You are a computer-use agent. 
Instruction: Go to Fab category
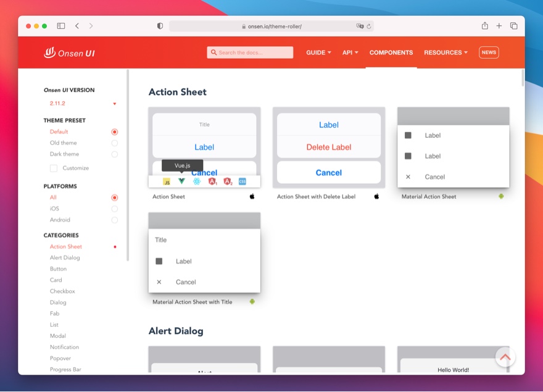click(x=54, y=314)
